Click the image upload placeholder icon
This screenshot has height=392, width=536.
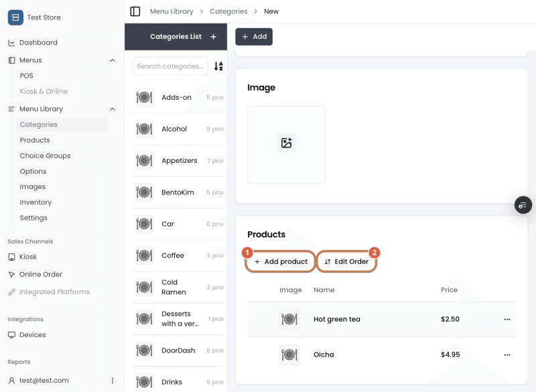pyautogui.click(x=286, y=143)
